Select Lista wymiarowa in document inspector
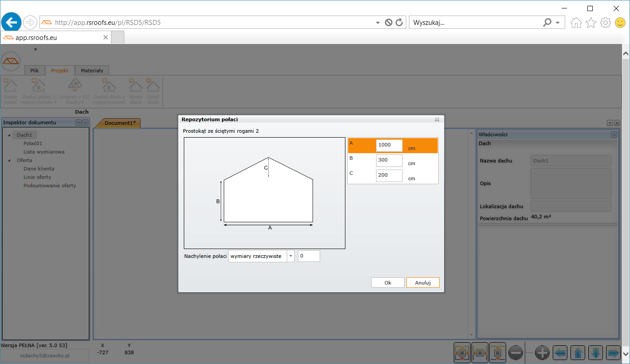This screenshot has height=364, width=630. 44,152
